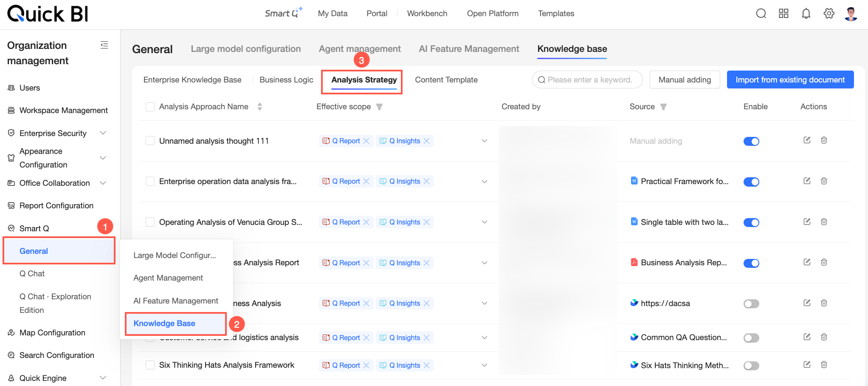This screenshot has height=386, width=868.
Task: Enable the Six Hats Thinking Meth... strategy
Action: (751, 366)
